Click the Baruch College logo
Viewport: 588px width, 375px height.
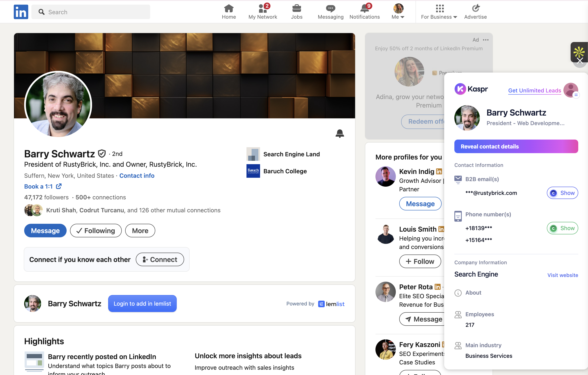click(253, 171)
